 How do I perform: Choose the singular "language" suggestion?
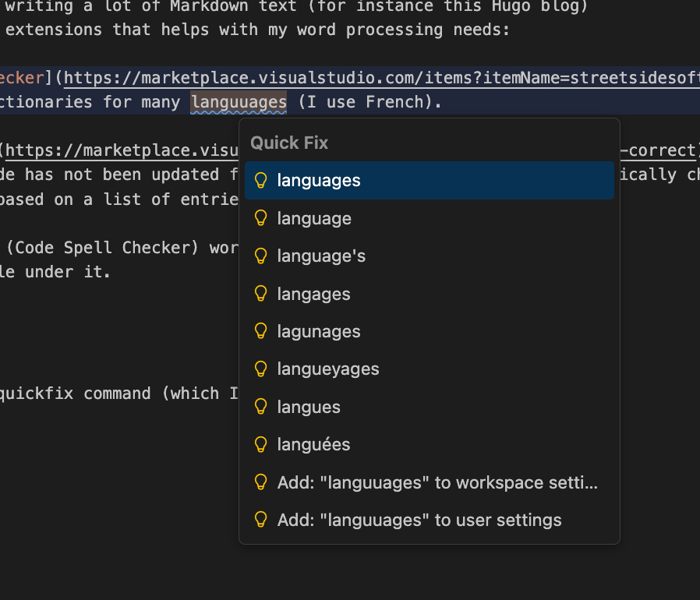click(x=314, y=218)
